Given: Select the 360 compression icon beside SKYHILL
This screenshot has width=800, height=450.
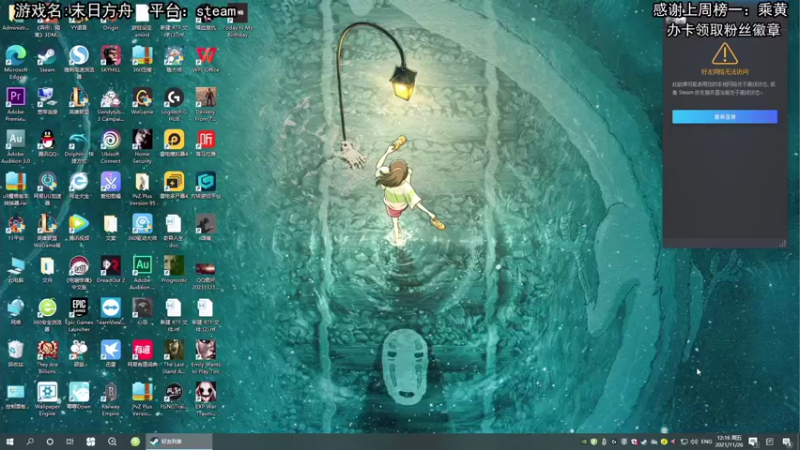Looking at the screenshot, I should [142, 55].
